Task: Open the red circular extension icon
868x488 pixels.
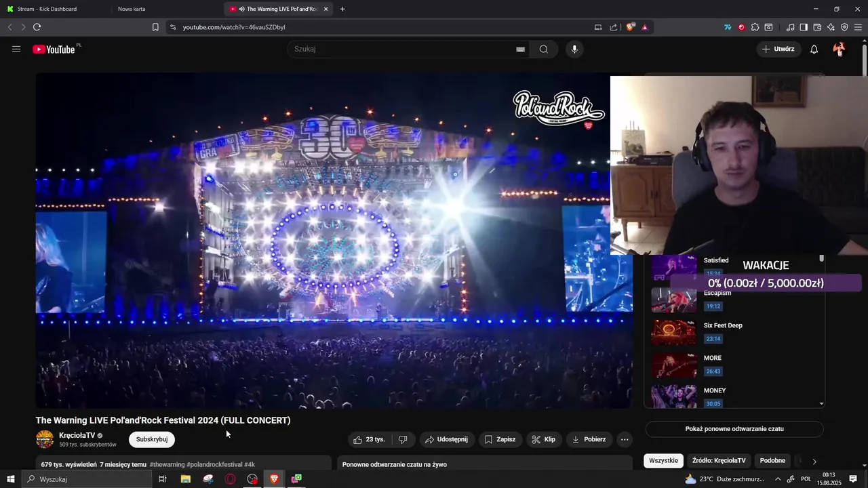Action: [741, 27]
